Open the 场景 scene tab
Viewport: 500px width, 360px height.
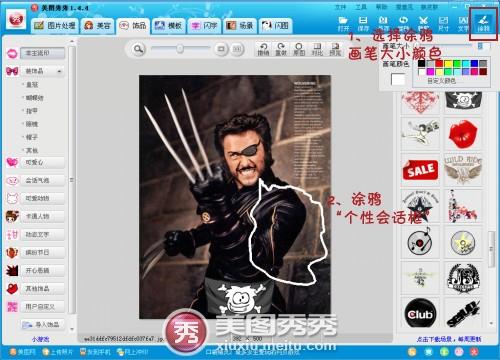(240, 26)
